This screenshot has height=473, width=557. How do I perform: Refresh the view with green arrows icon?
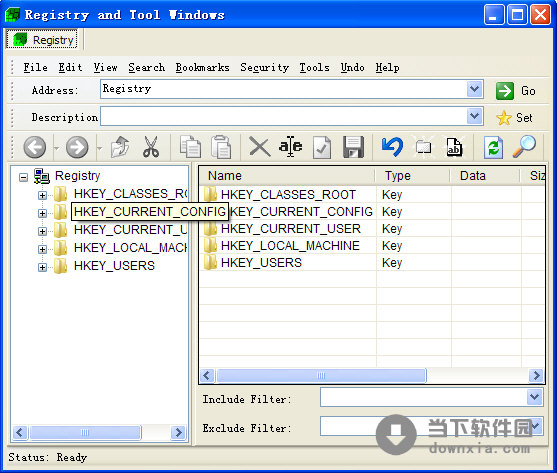[x=493, y=147]
